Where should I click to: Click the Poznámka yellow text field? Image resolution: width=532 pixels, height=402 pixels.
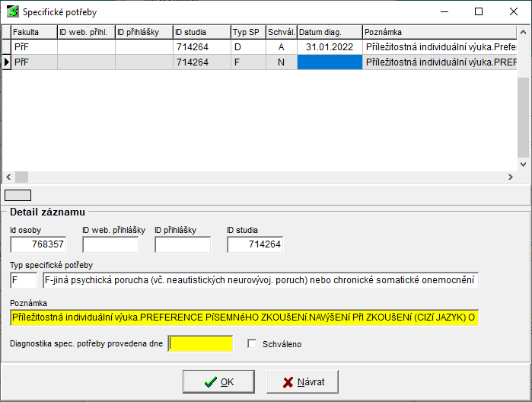[244, 317]
